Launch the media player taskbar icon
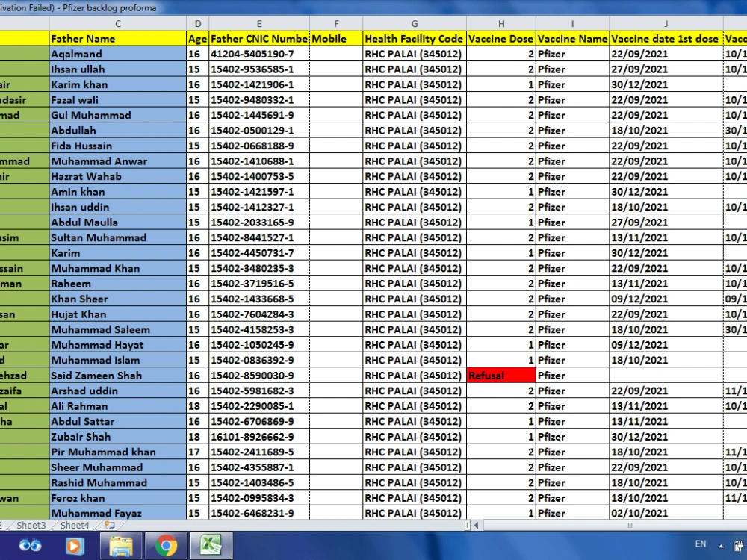747x560 pixels. 74,546
